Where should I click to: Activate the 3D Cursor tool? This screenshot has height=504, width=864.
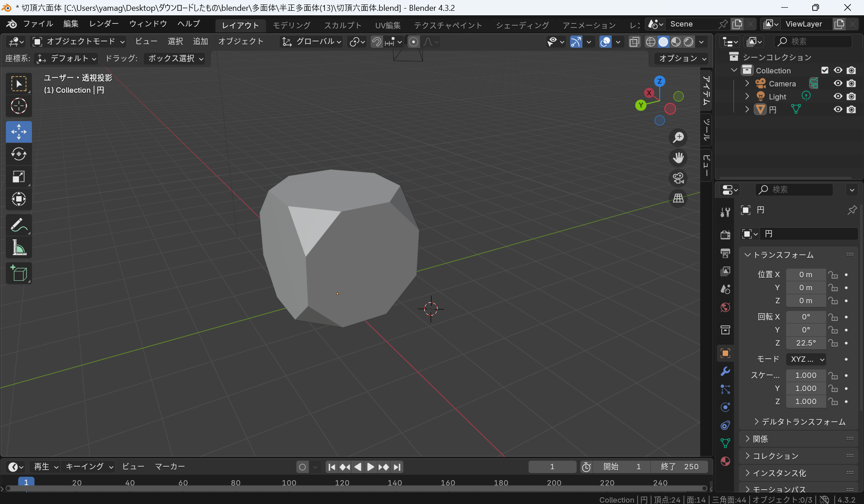pyautogui.click(x=19, y=106)
